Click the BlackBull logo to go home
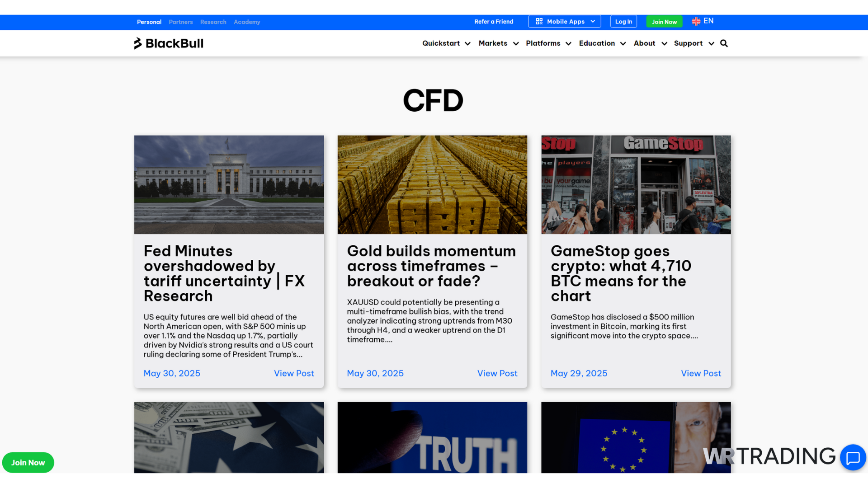Viewport: 868px width, 488px height. 168,43
